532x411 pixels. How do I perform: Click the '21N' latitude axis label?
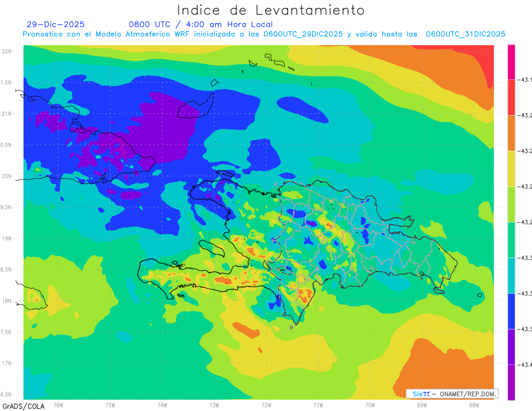[x=8, y=114]
